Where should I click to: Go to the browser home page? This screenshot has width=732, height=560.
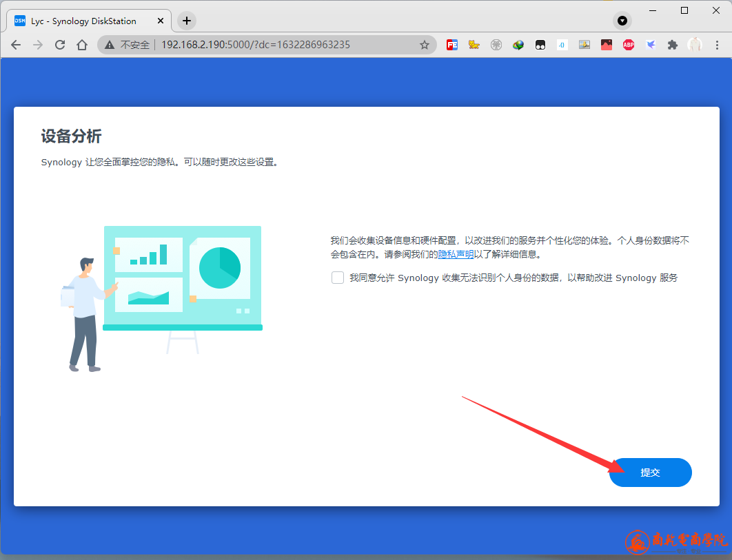(x=82, y=45)
